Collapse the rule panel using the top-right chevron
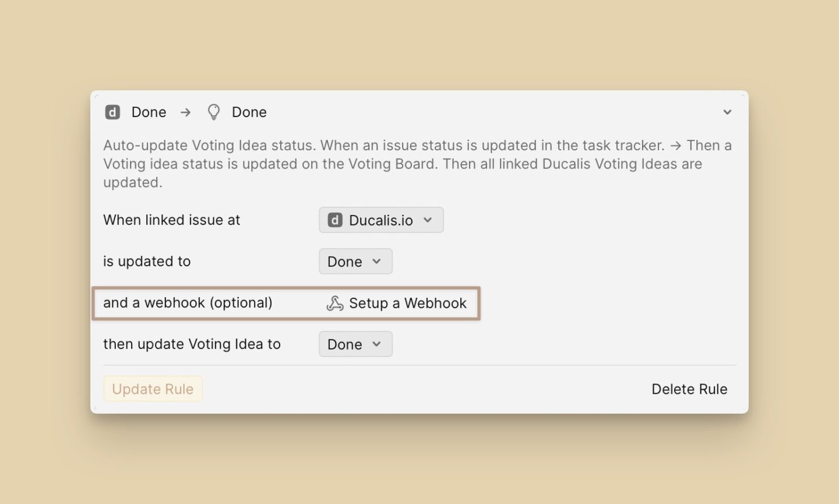The image size is (839, 504). (x=727, y=112)
